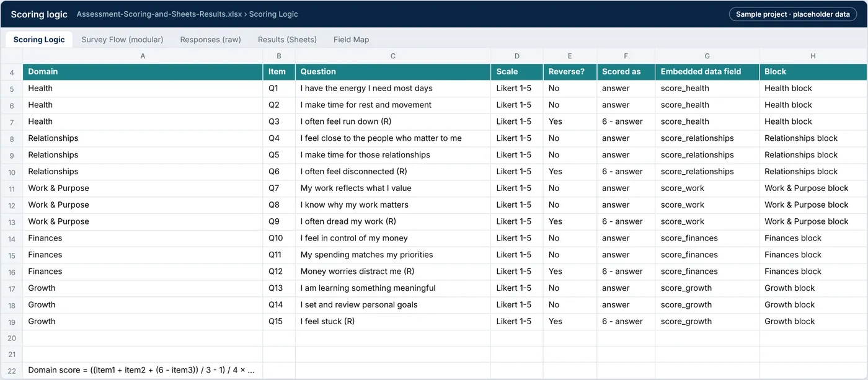Select cell 'Money worries distract me (R)'
Viewport: 868px width, 380px height.
point(393,272)
